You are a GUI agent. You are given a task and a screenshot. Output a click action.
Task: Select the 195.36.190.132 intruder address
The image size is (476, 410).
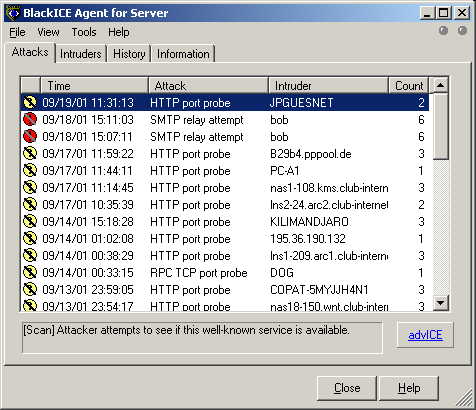(308, 239)
